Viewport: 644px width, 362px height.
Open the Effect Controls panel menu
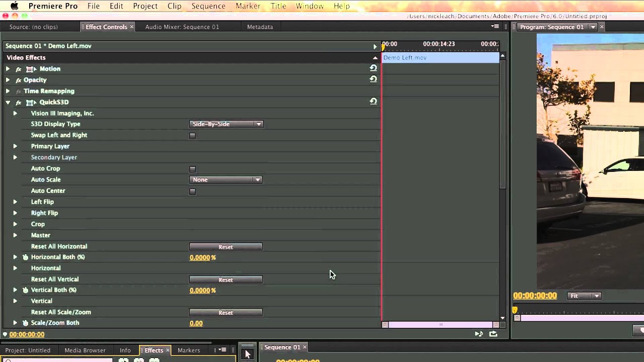click(x=495, y=27)
